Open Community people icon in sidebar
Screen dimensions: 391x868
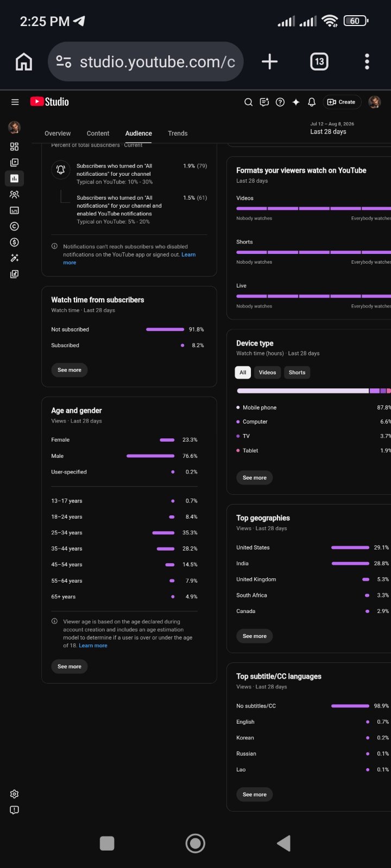click(x=15, y=194)
